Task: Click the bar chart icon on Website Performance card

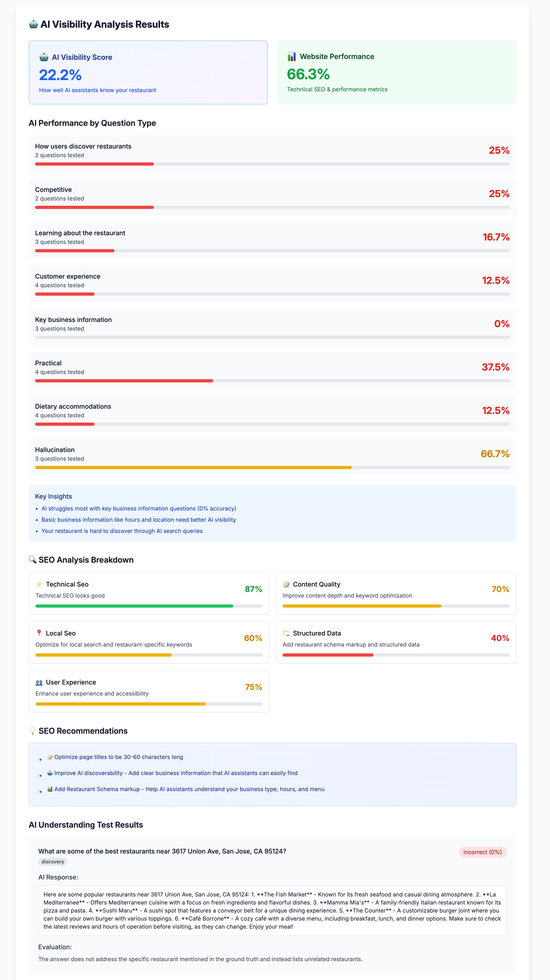Action: [x=292, y=56]
